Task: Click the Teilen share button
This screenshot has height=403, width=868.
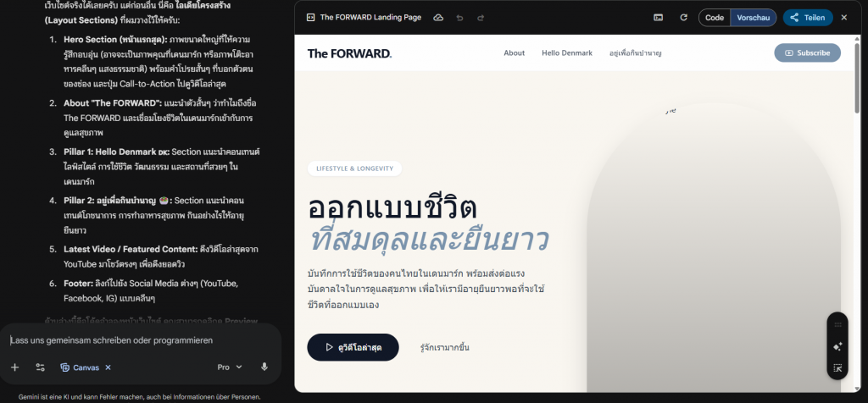Action: [x=808, y=18]
